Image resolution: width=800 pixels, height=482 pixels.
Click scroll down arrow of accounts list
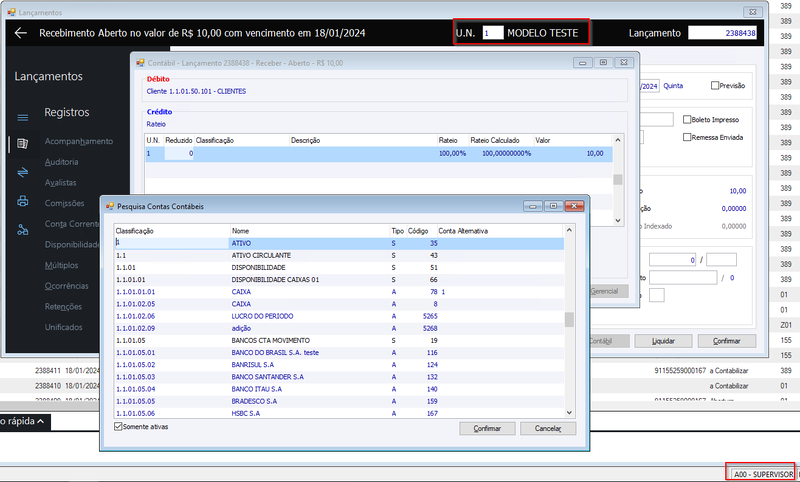(569, 413)
